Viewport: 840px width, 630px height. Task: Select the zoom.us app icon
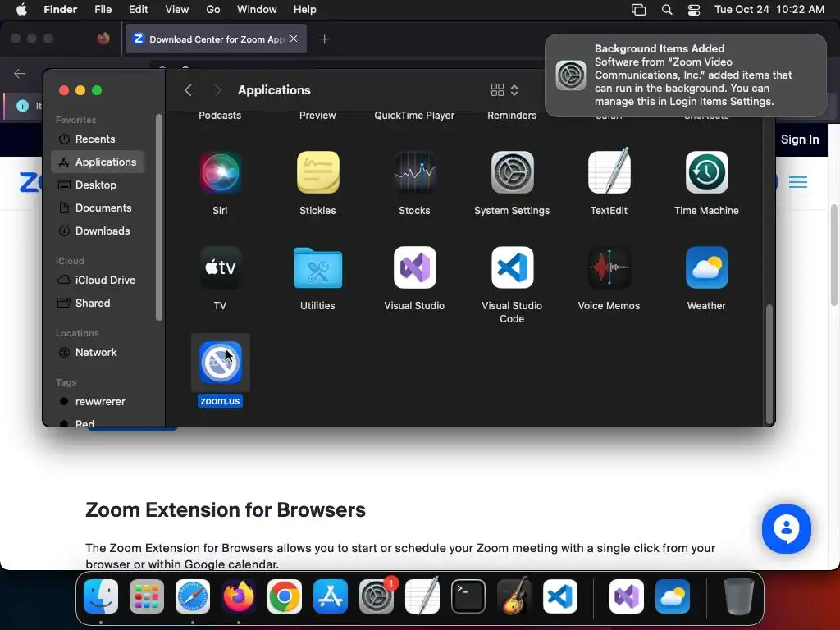(220, 363)
